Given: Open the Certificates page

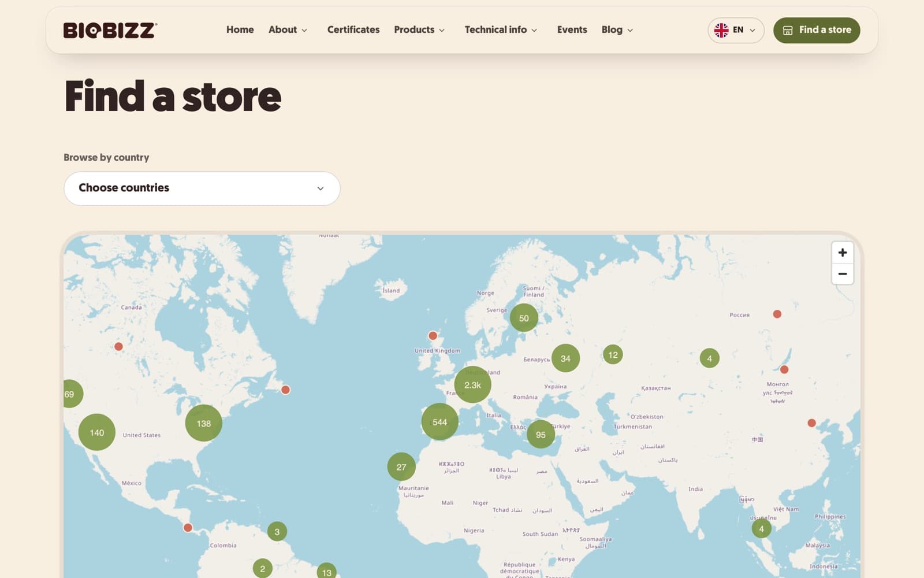Looking at the screenshot, I should (353, 30).
